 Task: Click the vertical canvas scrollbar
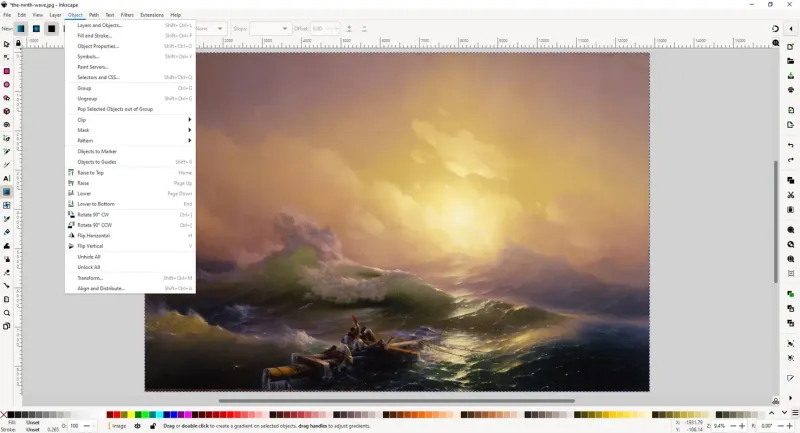coord(776,222)
